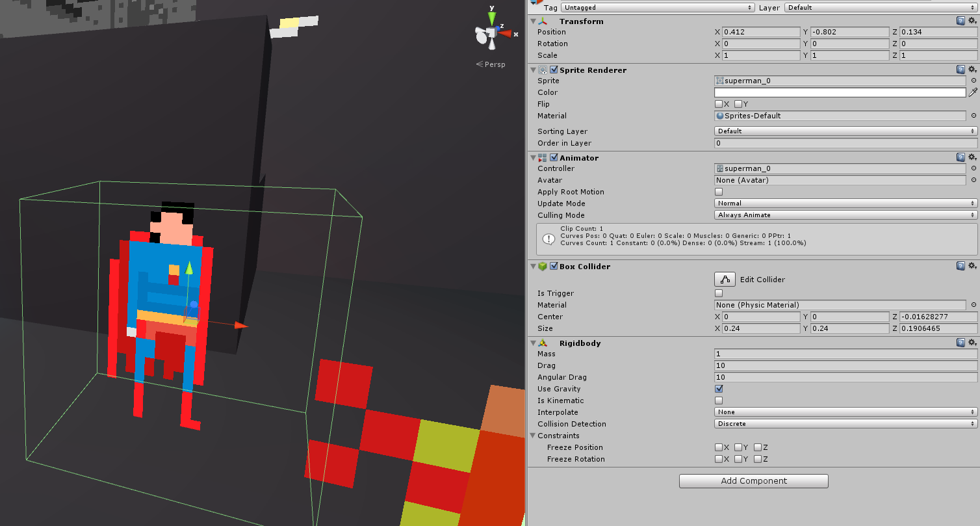
Task: Pick a color with the eyedropper icon
Action: click(x=973, y=92)
